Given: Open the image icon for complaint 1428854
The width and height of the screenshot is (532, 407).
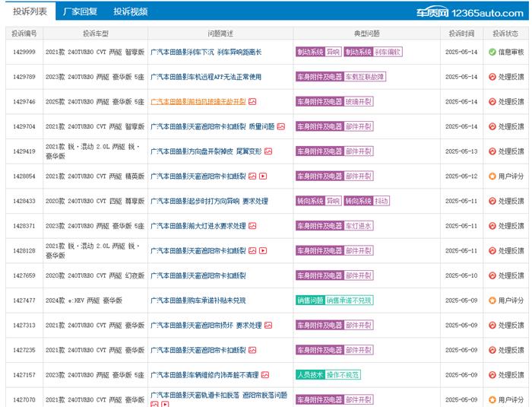Looking at the screenshot, I should [252, 176].
